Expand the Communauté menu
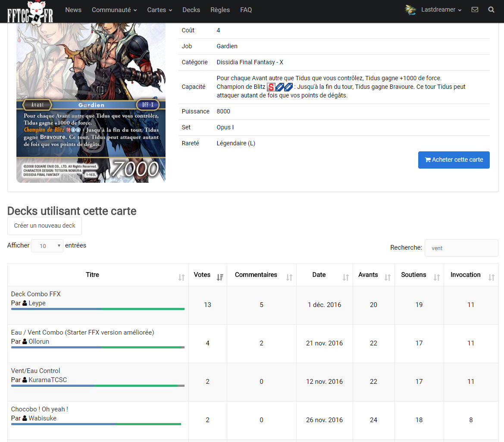This screenshot has width=504, height=442. [114, 10]
